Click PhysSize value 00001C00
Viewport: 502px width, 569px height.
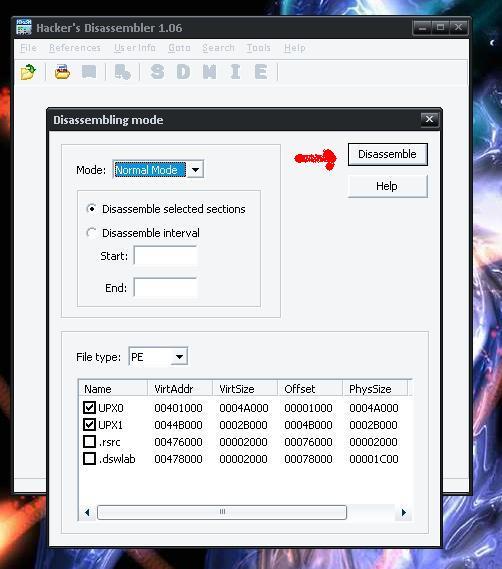coord(374,459)
